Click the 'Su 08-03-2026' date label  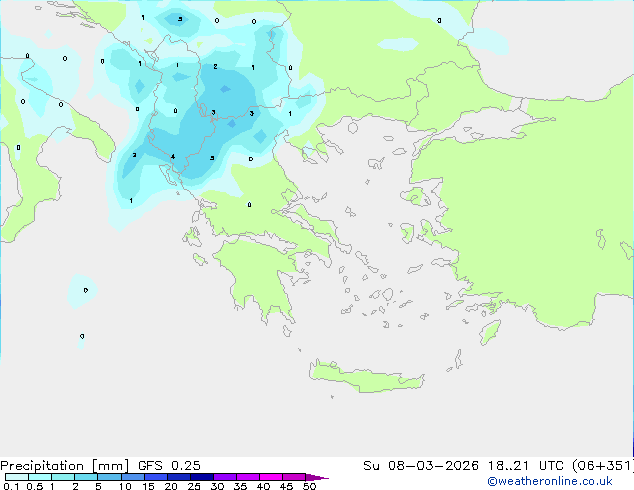(x=421, y=466)
